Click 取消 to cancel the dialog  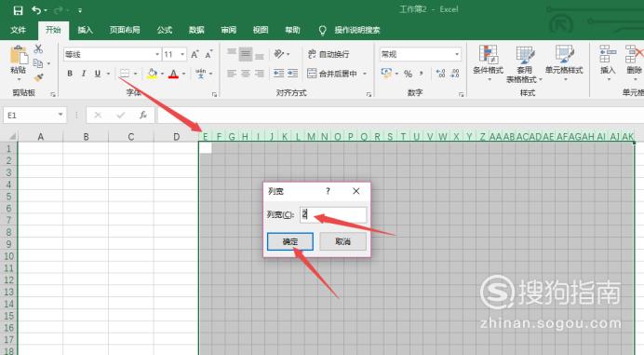coord(343,241)
